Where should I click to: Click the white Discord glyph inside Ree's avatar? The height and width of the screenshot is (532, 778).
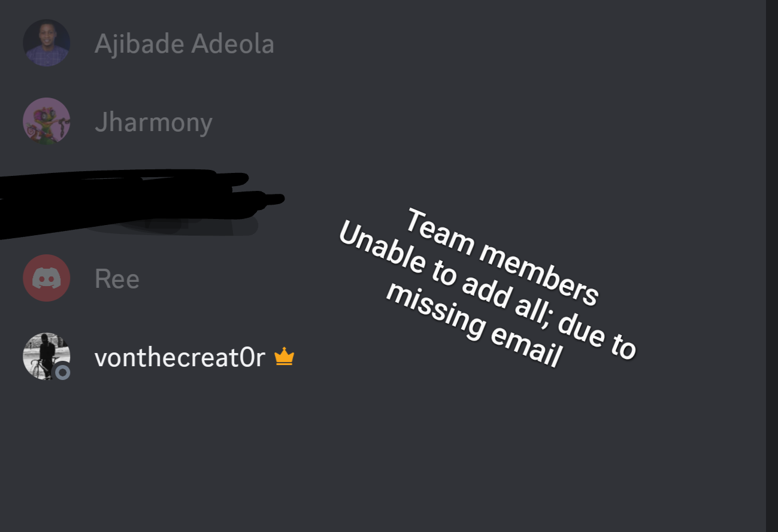tap(46, 278)
